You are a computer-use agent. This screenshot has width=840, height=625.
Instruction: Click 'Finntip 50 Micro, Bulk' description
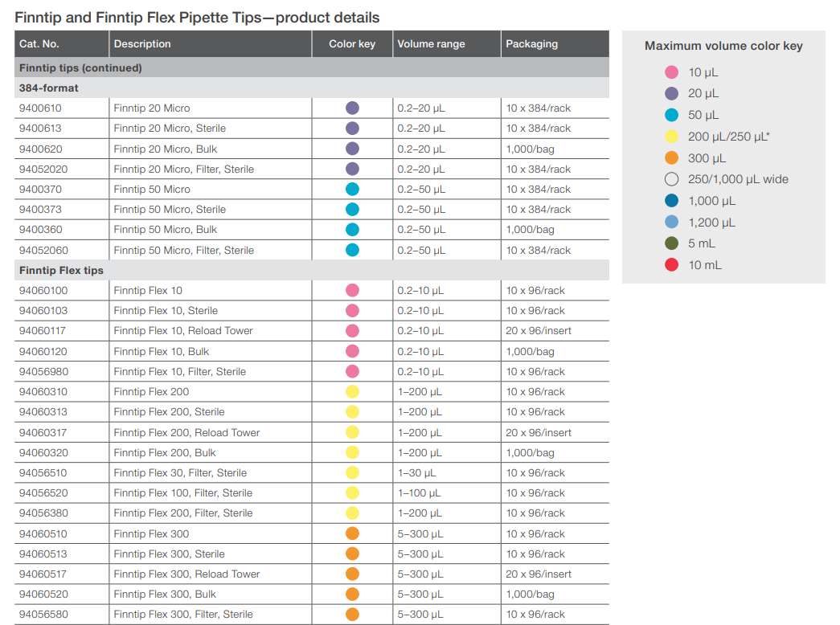pyautogui.click(x=165, y=230)
